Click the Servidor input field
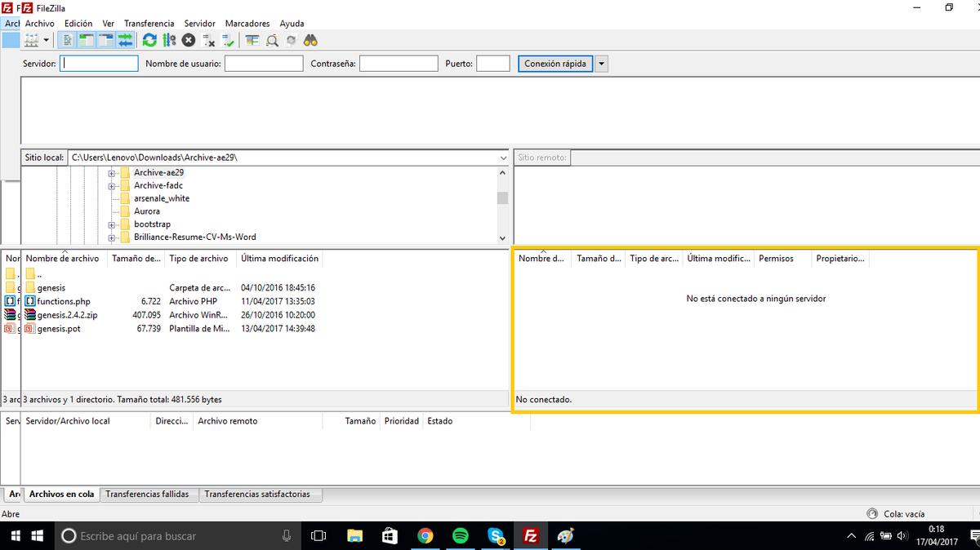This screenshot has width=980, height=550. pos(100,64)
